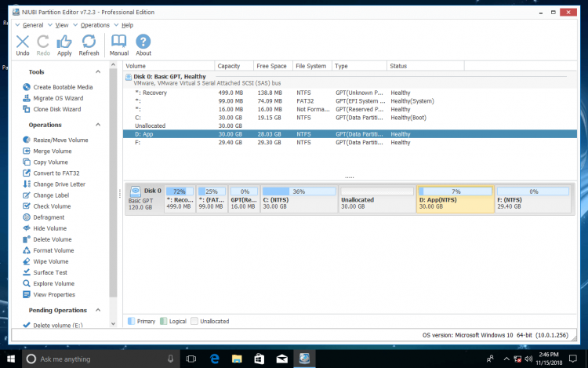
Task: Select Disk 0 Basic GPT header row
Action: 350,79
